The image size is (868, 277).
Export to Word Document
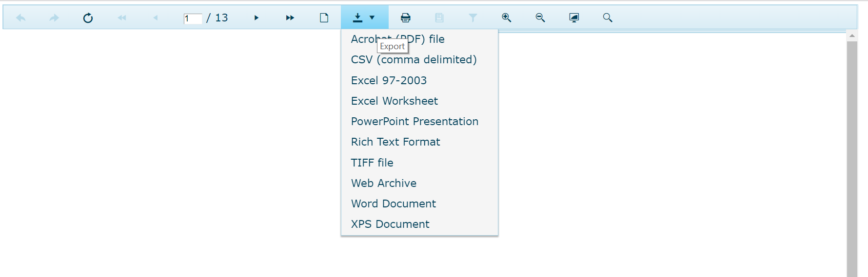394,203
